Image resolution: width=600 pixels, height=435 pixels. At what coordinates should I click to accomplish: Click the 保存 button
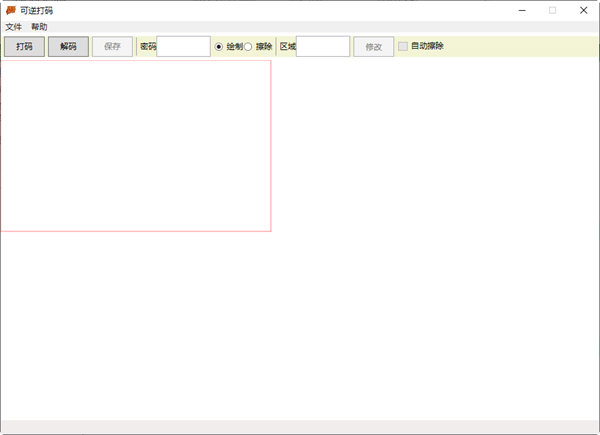click(x=112, y=47)
